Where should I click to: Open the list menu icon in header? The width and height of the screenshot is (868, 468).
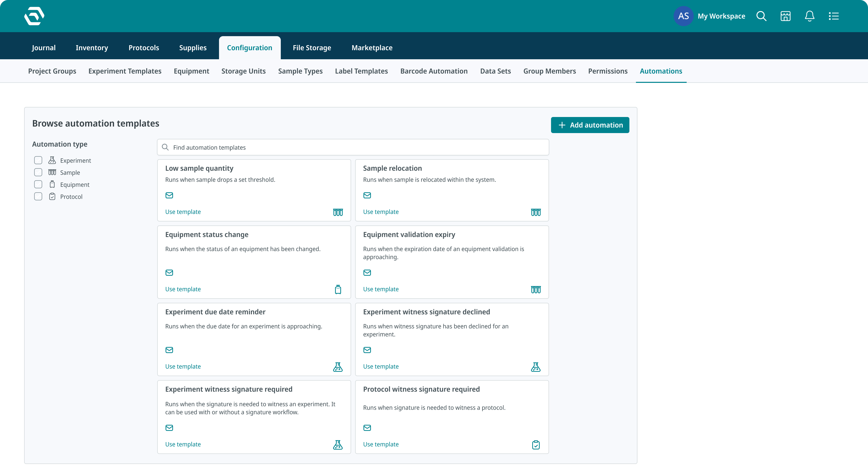pyautogui.click(x=834, y=16)
